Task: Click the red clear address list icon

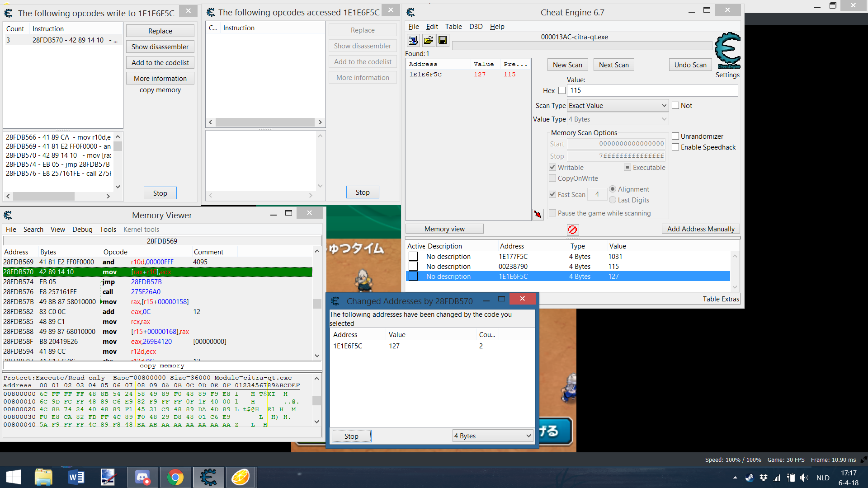Action: (x=572, y=230)
